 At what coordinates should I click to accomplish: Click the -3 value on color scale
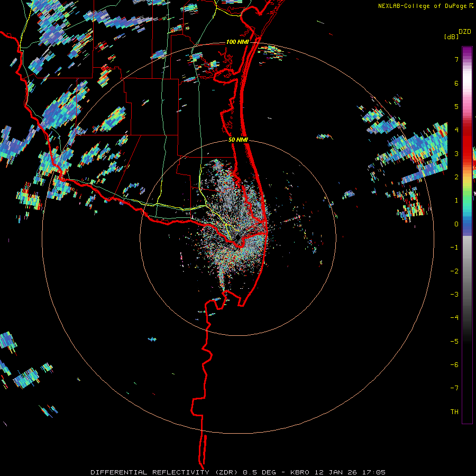(454, 294)
